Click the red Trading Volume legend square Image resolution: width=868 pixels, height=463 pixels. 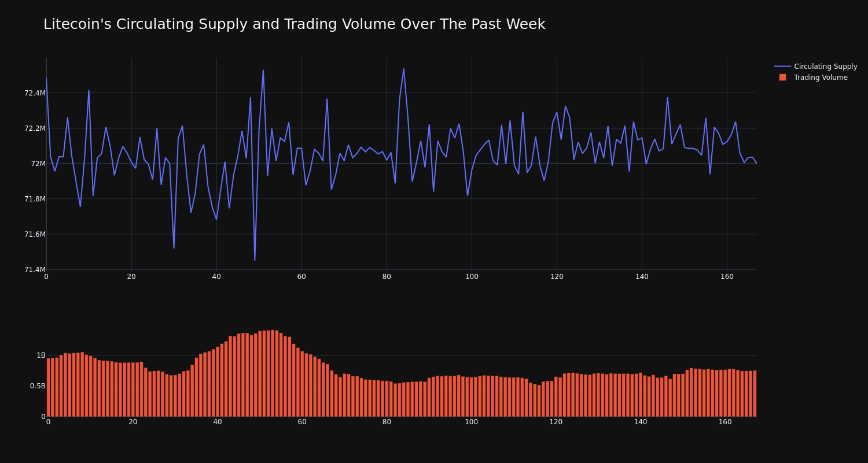(x=782, y=78)
